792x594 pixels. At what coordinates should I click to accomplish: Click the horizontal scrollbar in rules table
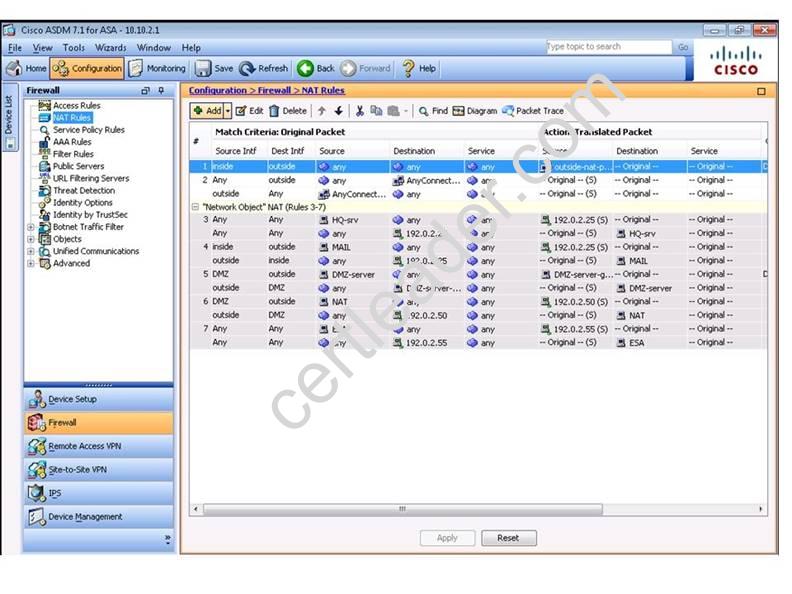point(403,509)
